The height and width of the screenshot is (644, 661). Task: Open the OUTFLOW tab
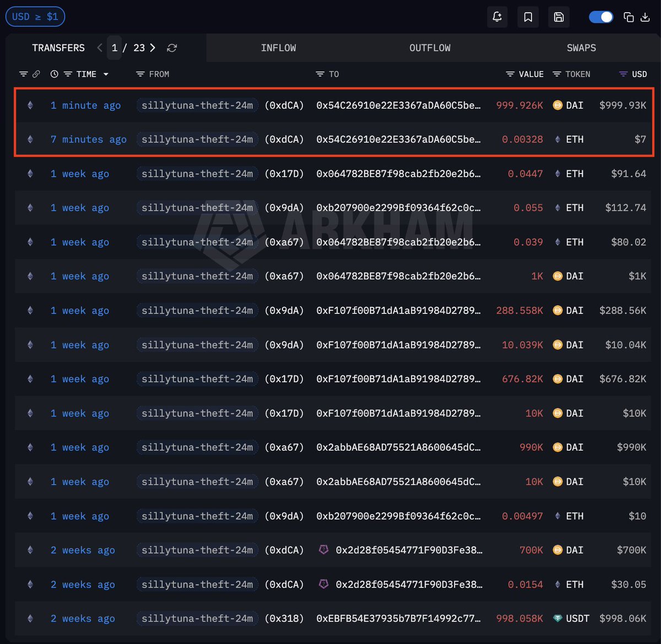430,48
